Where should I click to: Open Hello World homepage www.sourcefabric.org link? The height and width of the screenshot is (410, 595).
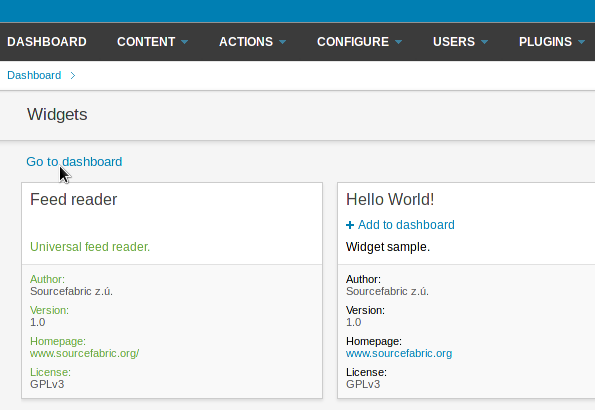pyautogui.click(x=399, y=353)
